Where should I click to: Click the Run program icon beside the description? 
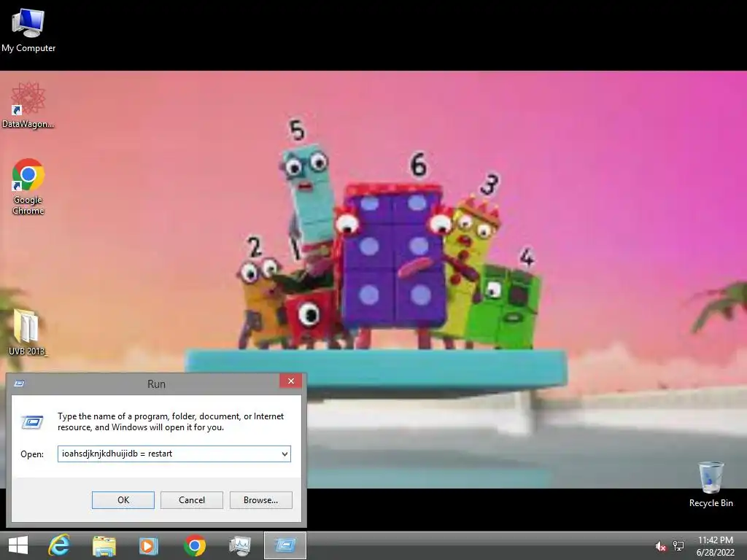[32, 422]
